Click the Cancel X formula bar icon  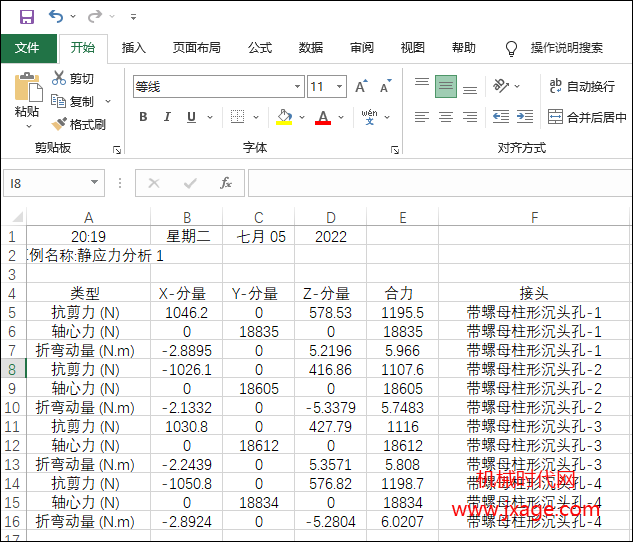click(x=154, y=183)
